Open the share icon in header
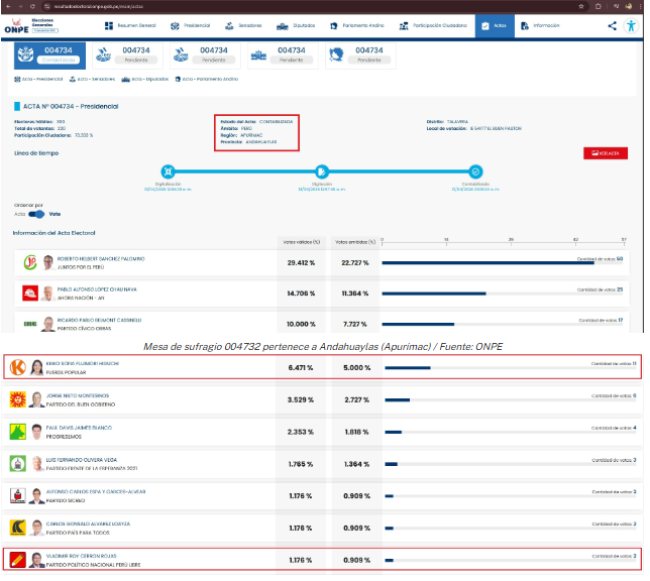Image resolution: width=650 pixels, height=581 pixels. (611, 25)
